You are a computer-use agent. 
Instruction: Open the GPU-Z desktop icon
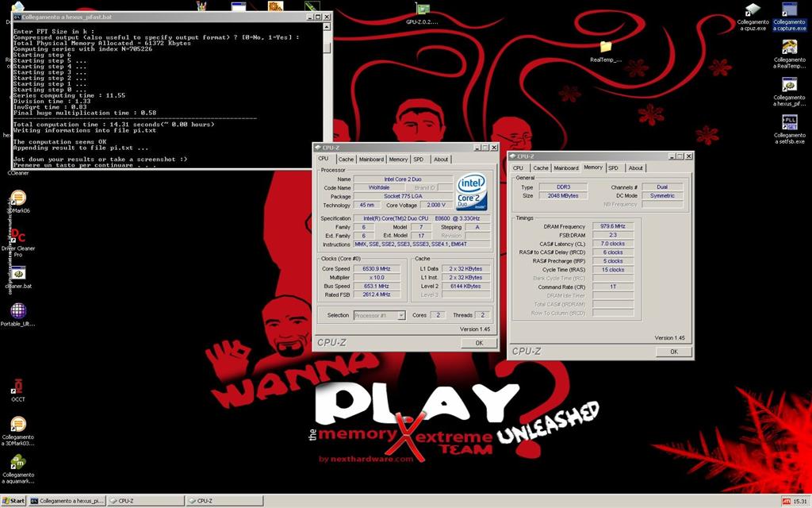[422, 14]
